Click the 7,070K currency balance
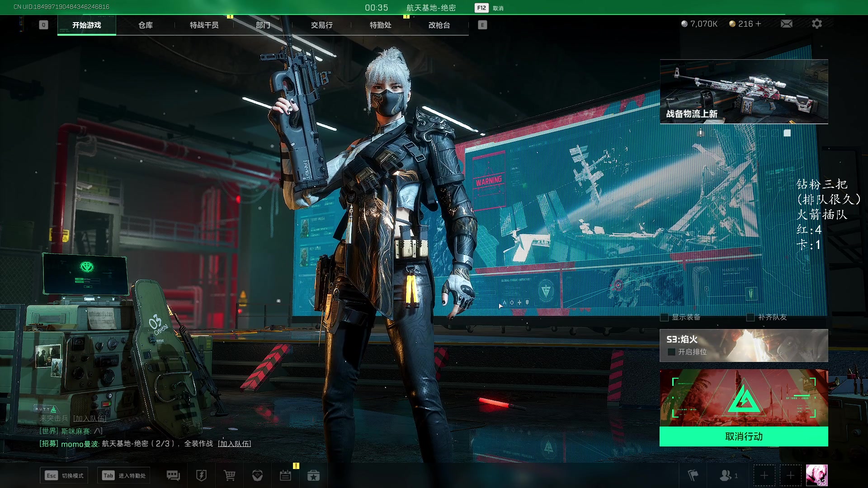868x488 pixels. point(699,24)
